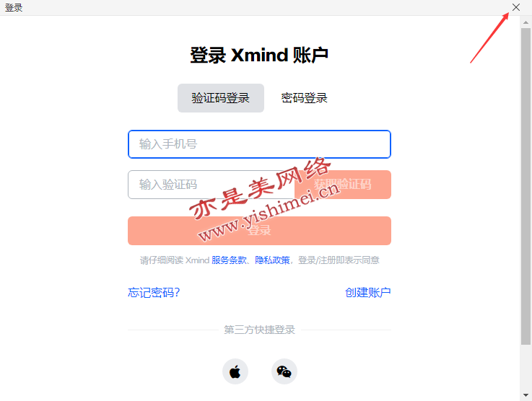Click the scrollbar up arrow
532x401 pixels.
(x=526, y=22)
